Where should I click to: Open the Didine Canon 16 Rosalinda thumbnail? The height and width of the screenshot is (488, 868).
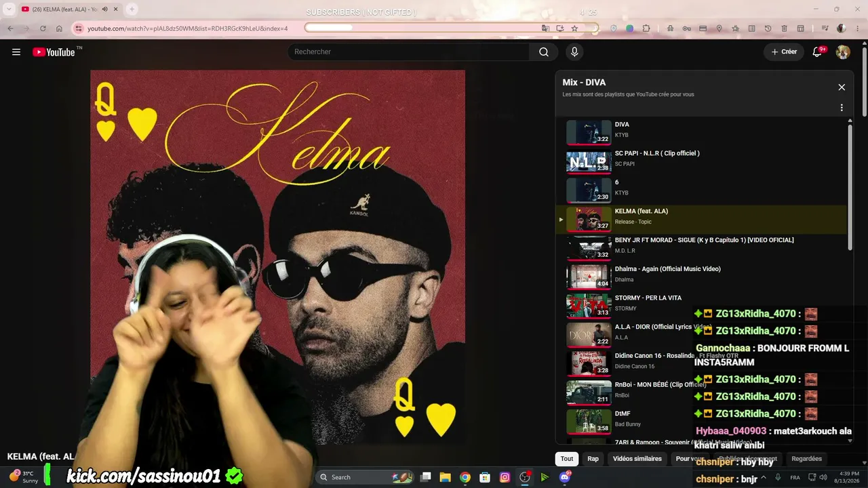point(589,363)
